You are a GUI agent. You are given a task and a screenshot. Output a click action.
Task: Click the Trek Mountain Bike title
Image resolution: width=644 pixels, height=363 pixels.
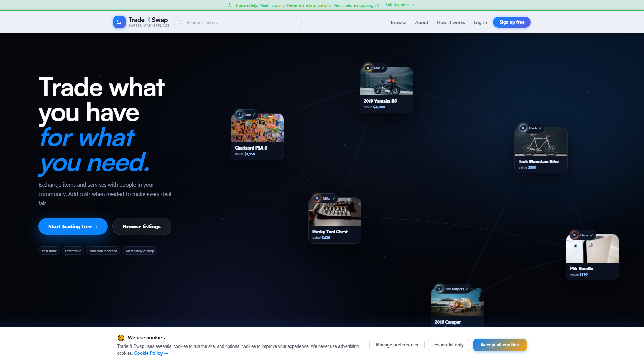click(538, 161)
